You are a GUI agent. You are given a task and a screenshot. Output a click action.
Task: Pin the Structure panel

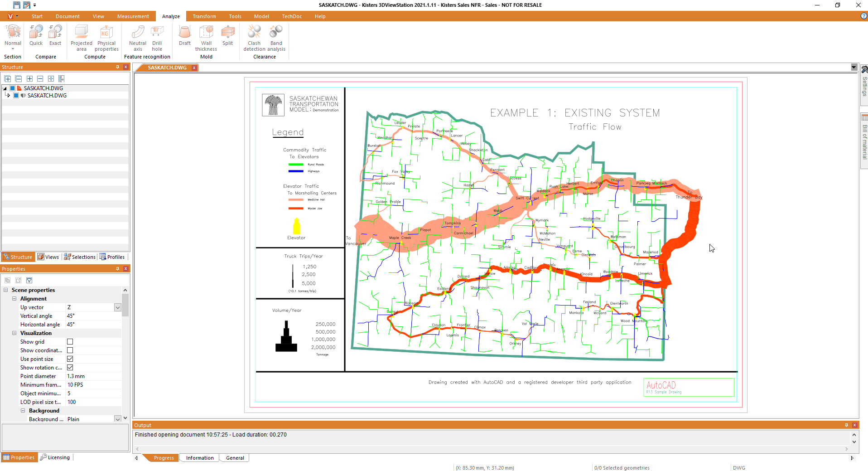[118, 67]
